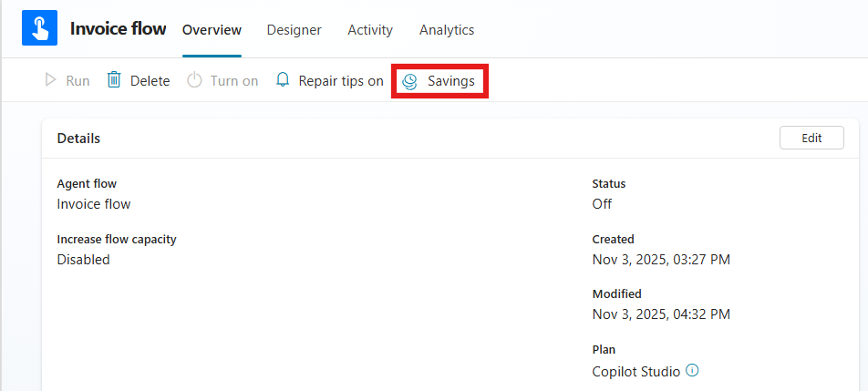The height and width of the screenshot is (391, 868).
Task: Click the Savings label in toolbar
Action: (451, 81)
